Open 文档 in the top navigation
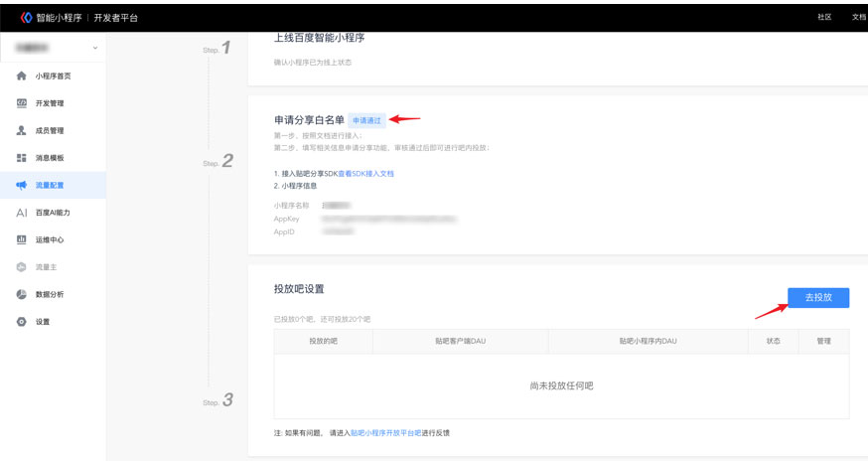868x461 pixels. 858,17
